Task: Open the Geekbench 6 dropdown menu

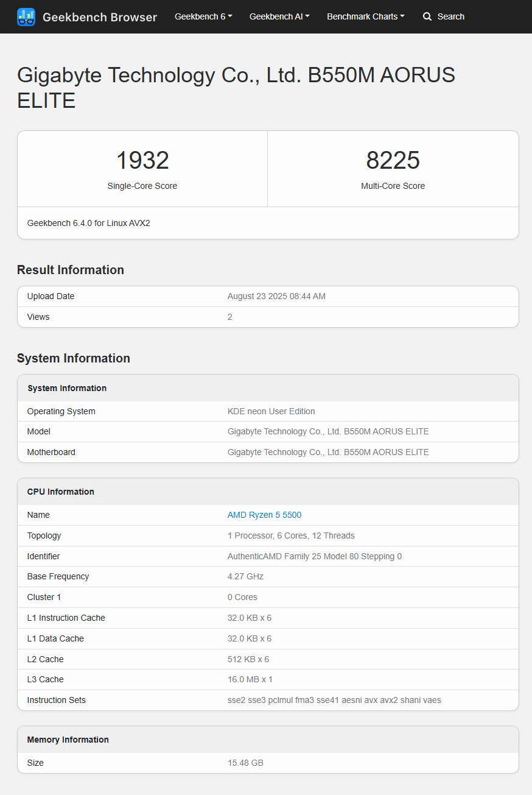Action: [x=203, y=16]
